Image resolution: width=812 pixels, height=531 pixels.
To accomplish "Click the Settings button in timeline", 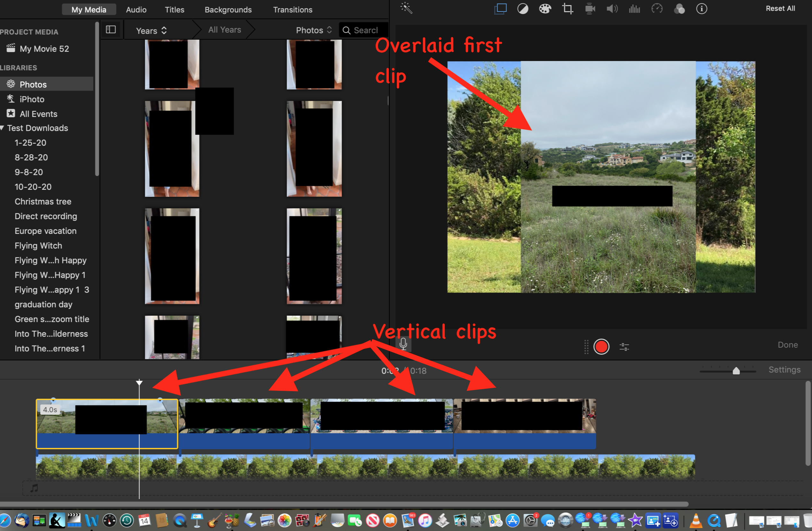I will 785,370.
